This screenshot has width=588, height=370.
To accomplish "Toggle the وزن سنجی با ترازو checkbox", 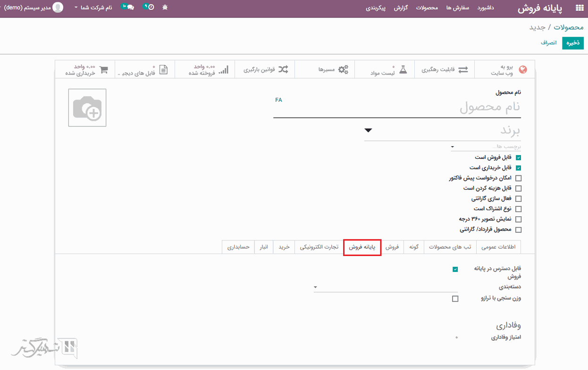I will coord(455,298).
